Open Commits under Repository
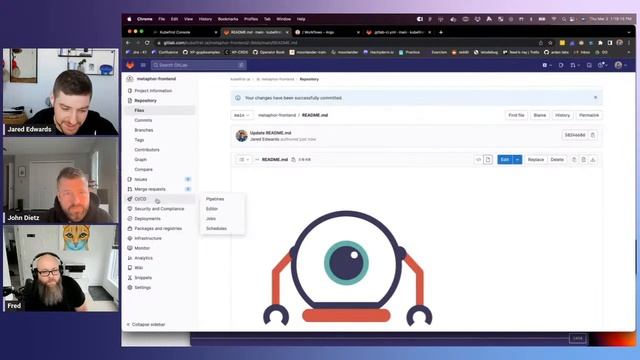The height and width of the screenshot is (360, 640). [143, 120]
